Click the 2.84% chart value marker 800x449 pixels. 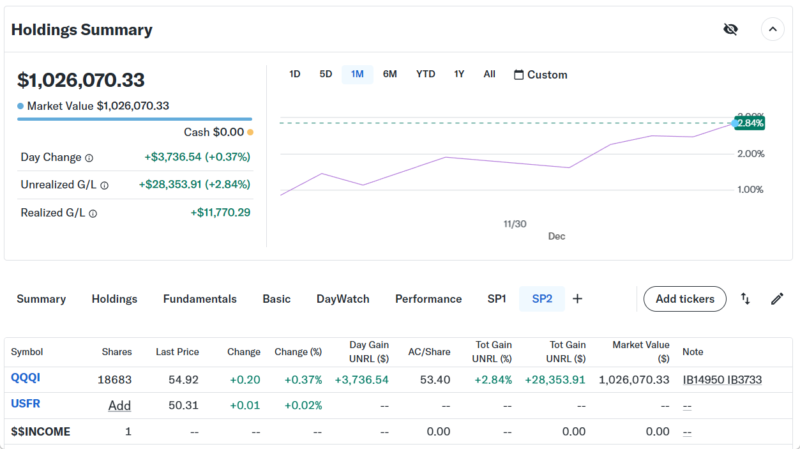click(750, 122)
